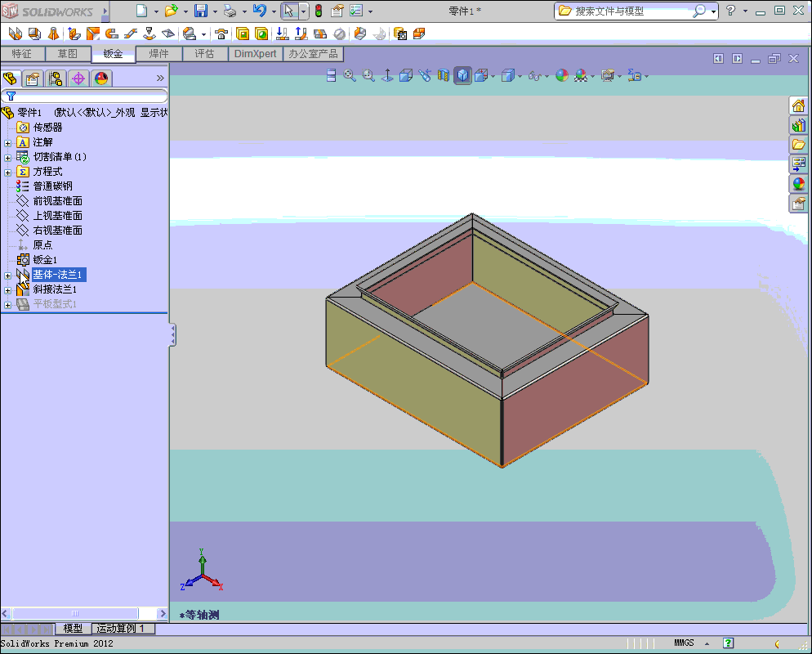This screenshot has width=812, height=654.
Task: Click Zoom to Area magnifier
Action: click(368, 76)
